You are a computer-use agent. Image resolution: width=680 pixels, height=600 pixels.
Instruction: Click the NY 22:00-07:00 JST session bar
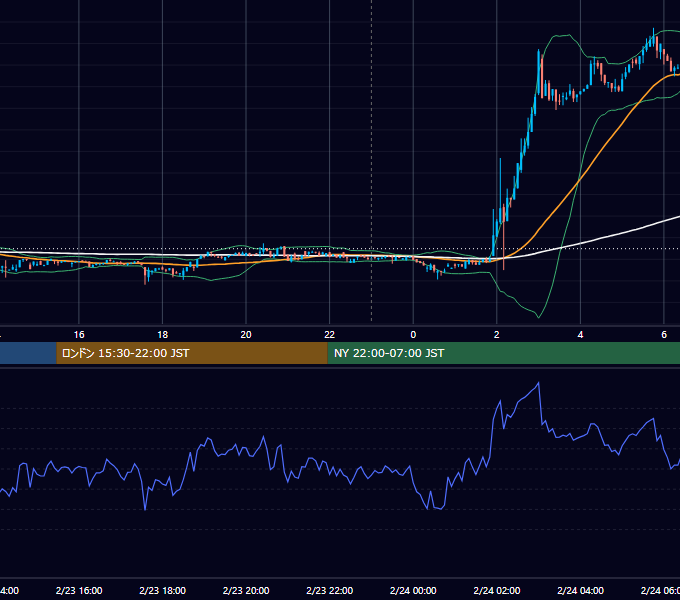503,353
